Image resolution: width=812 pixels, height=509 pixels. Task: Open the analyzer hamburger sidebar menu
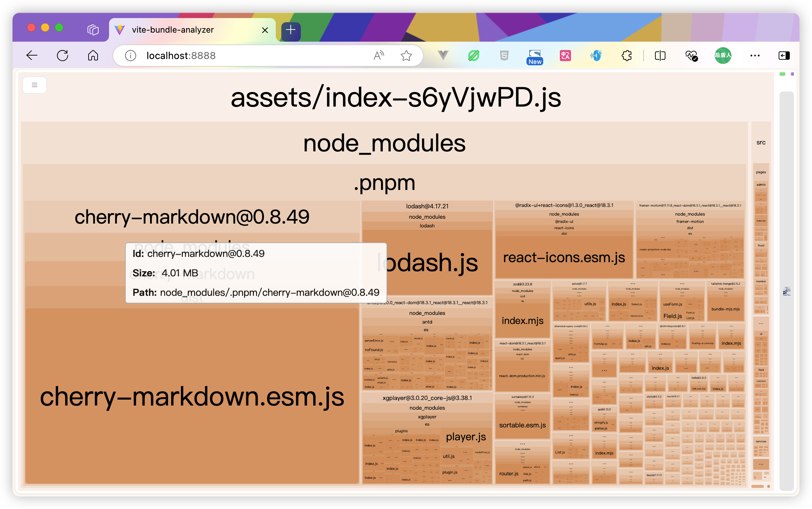pos(34,85)
